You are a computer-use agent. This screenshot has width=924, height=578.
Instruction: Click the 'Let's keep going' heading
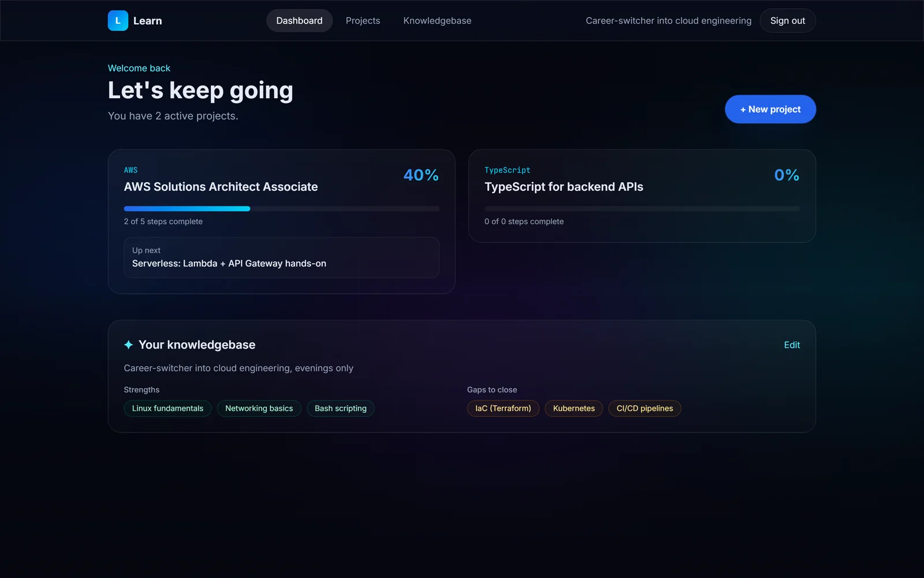pos(200,91)
